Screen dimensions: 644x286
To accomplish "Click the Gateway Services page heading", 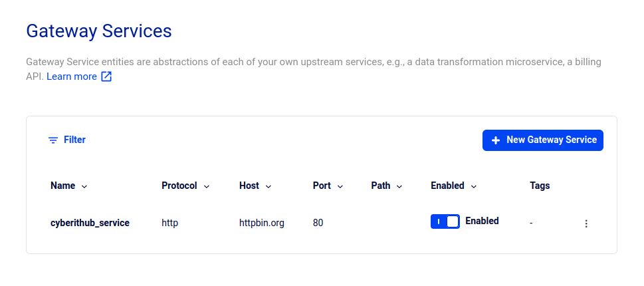I will pyautogui.click(x=98, y=31).
